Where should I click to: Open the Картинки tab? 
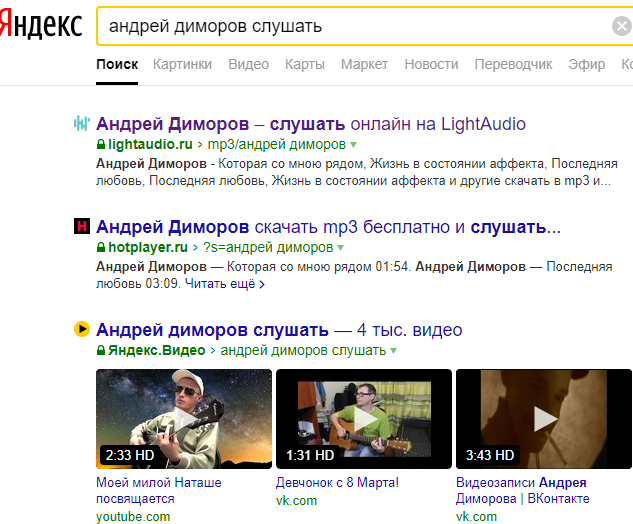point(182,64)
